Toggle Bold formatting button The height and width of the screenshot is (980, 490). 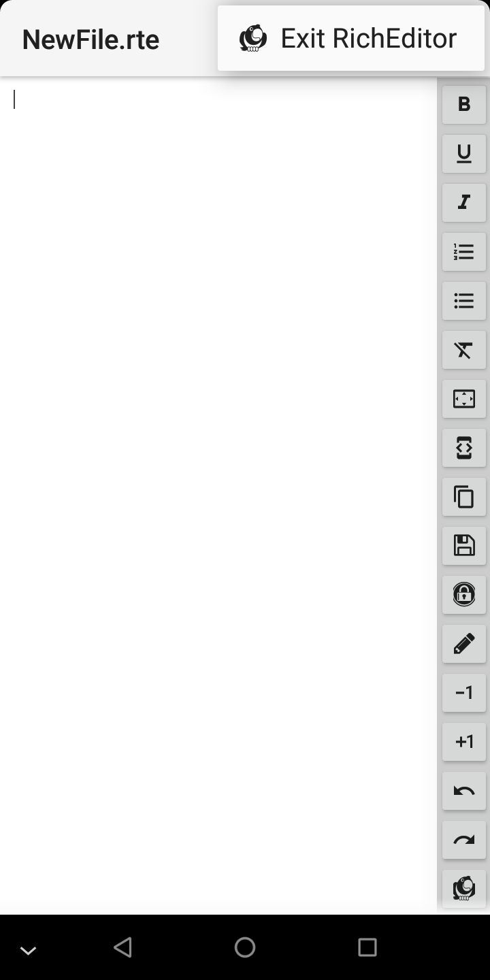[x=464, y=105]
